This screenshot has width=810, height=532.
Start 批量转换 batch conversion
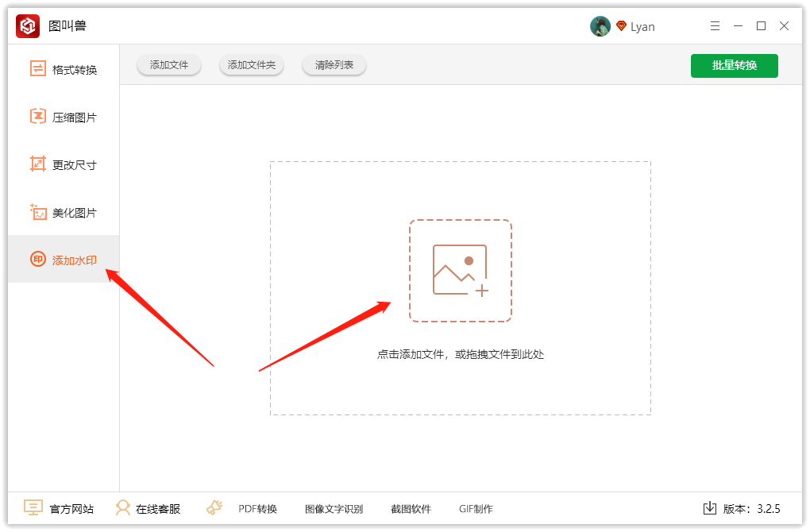[734, 66]
